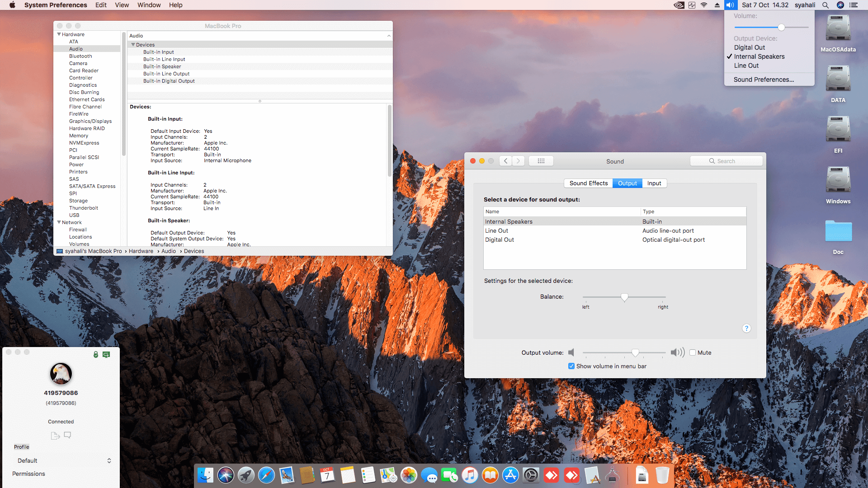Viewport: 868px width, 488px height.
Task: Open Spotlight search magnifier in menu bar
Action: click(826, 5)
